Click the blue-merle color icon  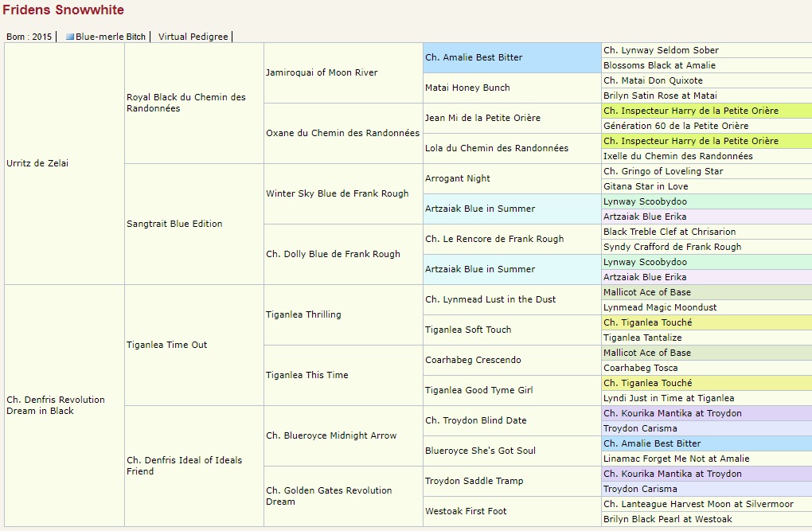coord(70,37)
